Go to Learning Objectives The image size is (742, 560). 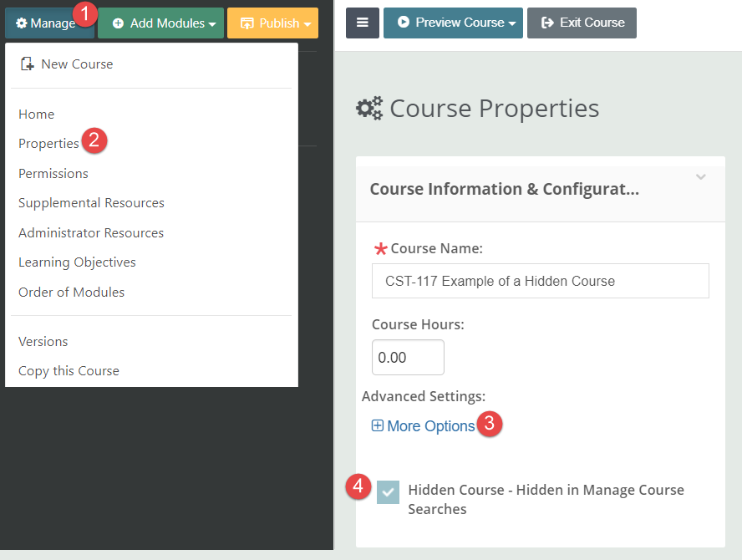point(77,262)
